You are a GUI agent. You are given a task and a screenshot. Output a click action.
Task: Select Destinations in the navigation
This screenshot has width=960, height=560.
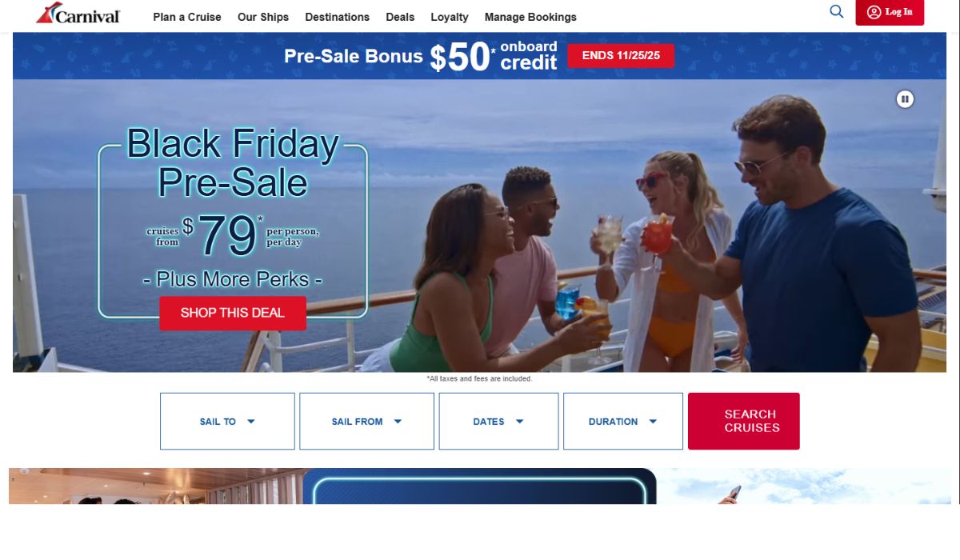[337, 17]
